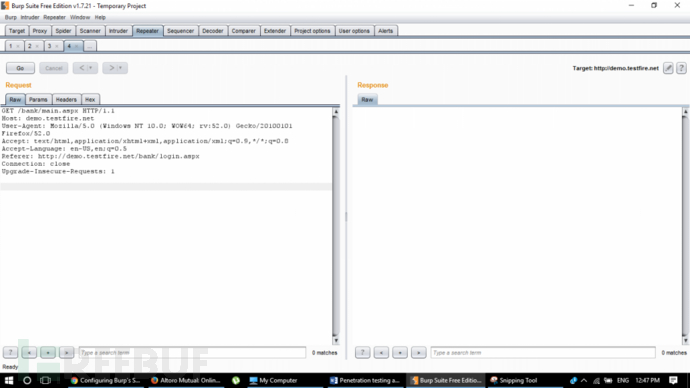690x388 pixels.
Task: Switch to the Comparer tab
Action: coord(243,31)
